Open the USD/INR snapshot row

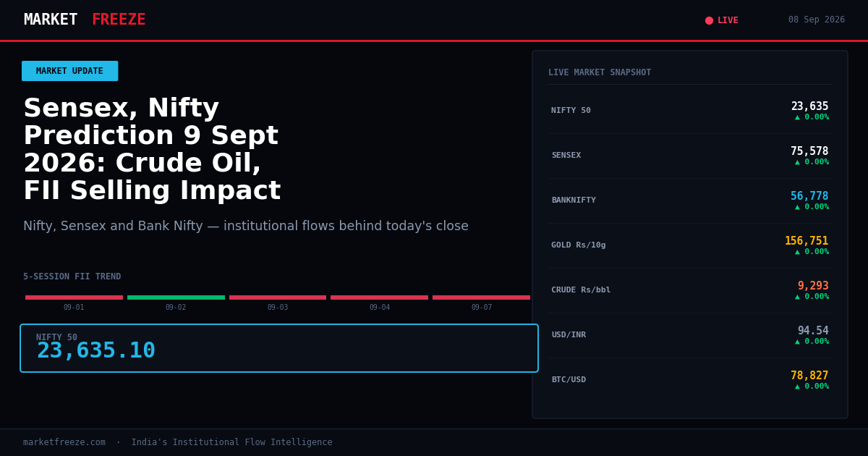pyautogui.click(x=690, y=335)
